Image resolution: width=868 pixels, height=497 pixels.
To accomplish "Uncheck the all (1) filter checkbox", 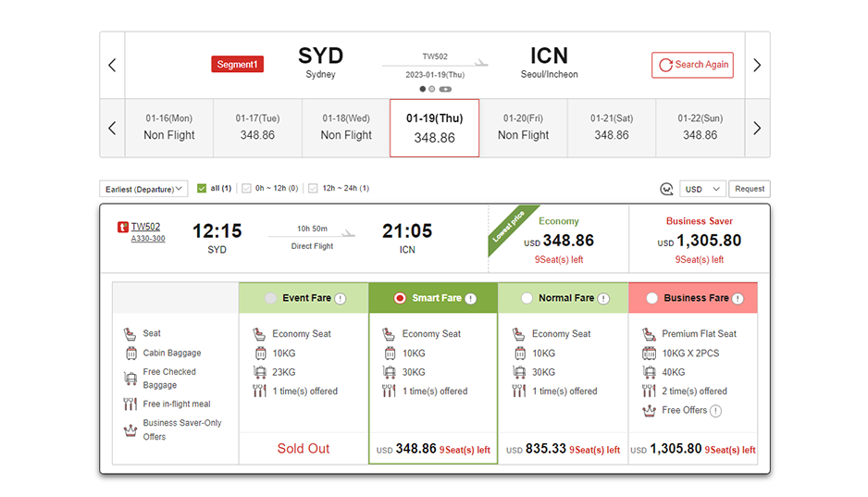I will pos(202,189).
